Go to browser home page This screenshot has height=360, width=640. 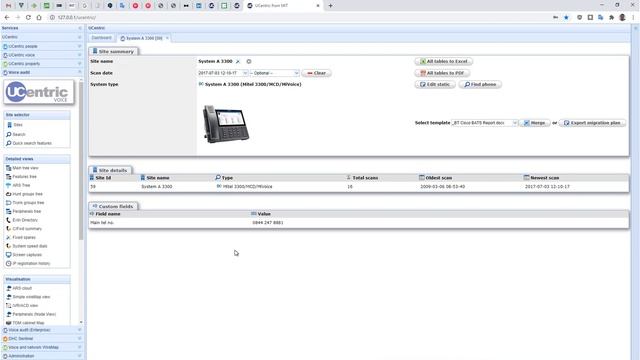(x=39, y=18)
